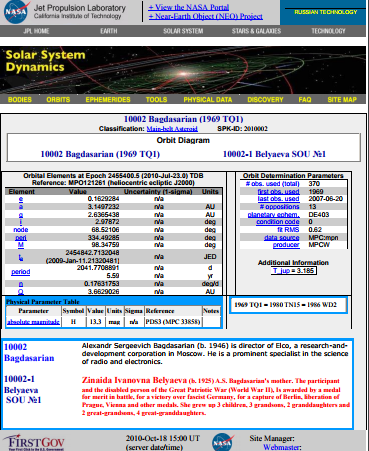Click the Webmaster link in the footer
This screenshot has width=369, height=451.
point(282,447)
